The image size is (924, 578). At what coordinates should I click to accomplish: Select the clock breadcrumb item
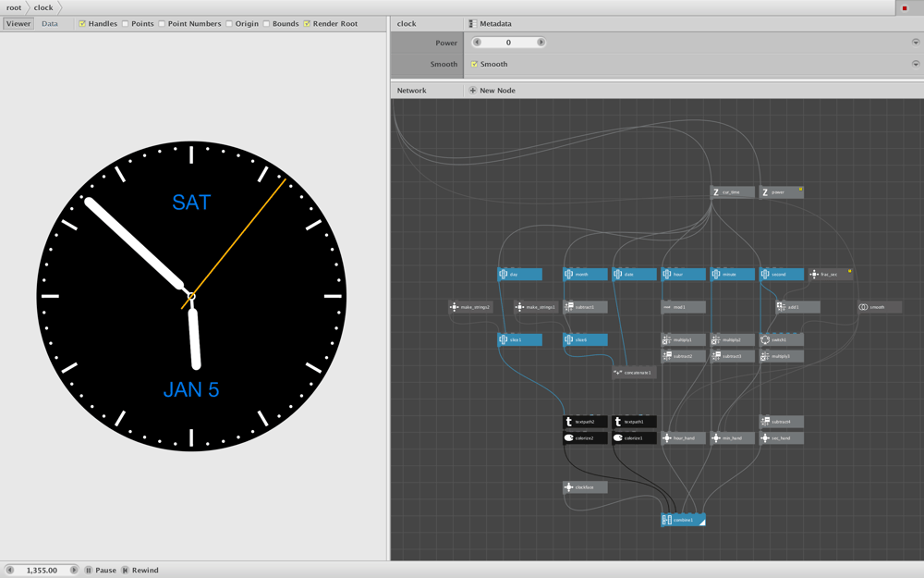pyautogui.click(x=43, y=7)
